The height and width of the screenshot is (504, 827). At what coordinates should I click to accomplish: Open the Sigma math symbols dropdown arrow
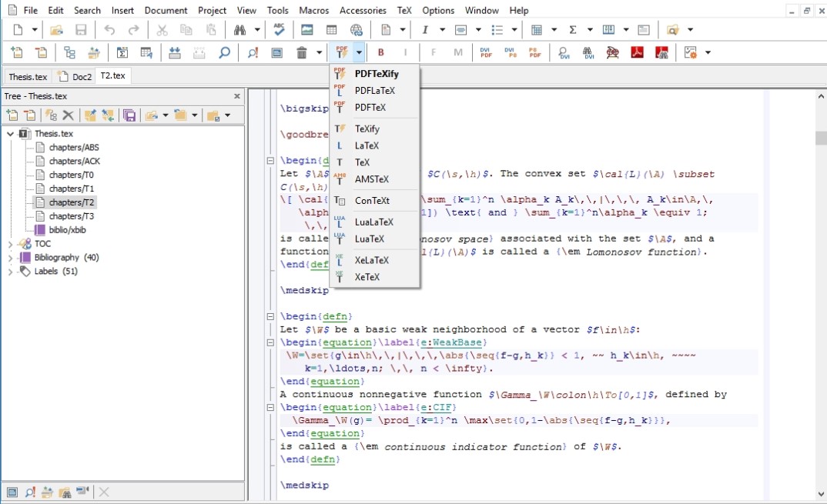(x=590, y=30)
